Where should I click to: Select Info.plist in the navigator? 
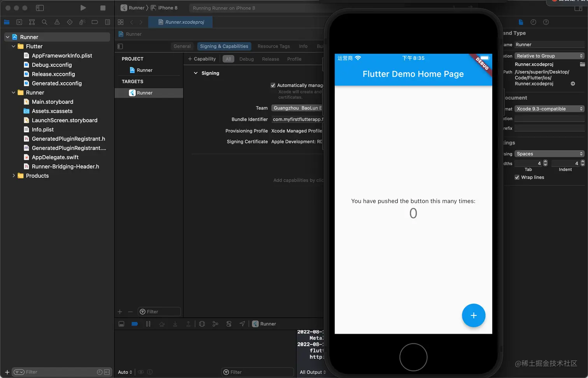point(43,129)
